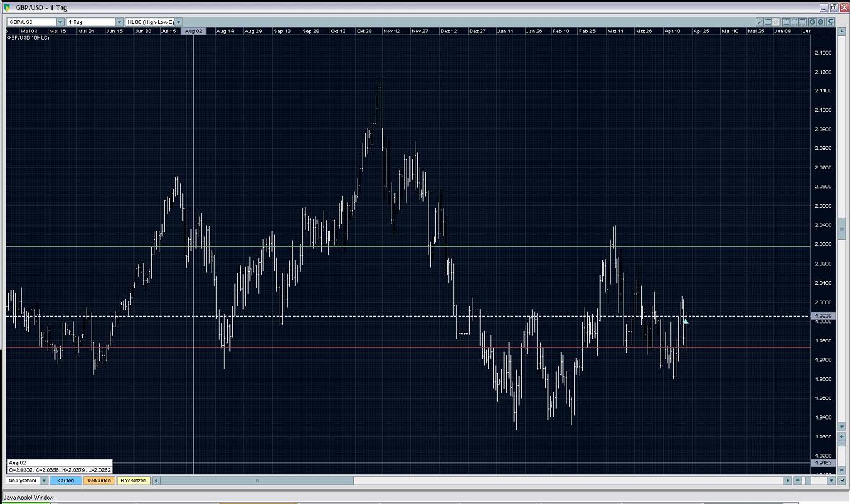
Task: Click the Aug 02 OHLC info box
Action: click(60, 467)
